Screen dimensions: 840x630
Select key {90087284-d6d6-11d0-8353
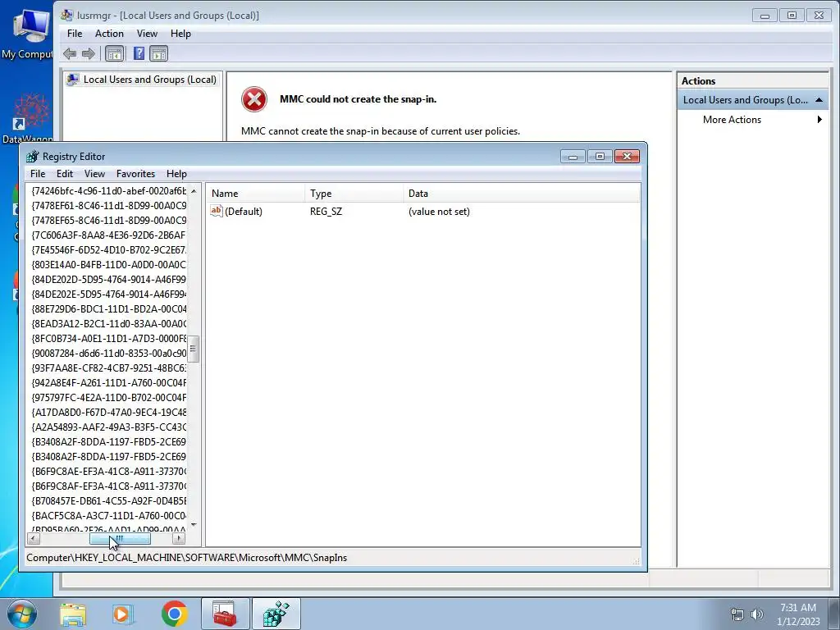click(109, 354)
